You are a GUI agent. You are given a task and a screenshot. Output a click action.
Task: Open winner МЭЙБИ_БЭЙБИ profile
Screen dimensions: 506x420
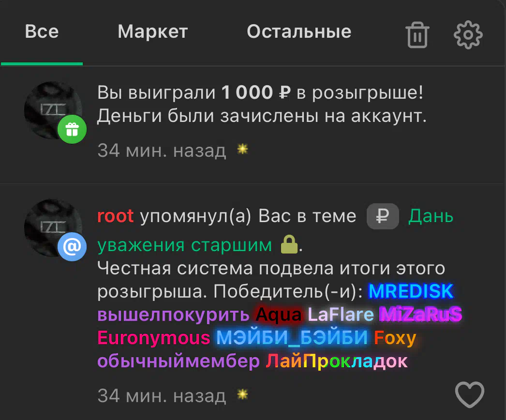pos(292,338)
